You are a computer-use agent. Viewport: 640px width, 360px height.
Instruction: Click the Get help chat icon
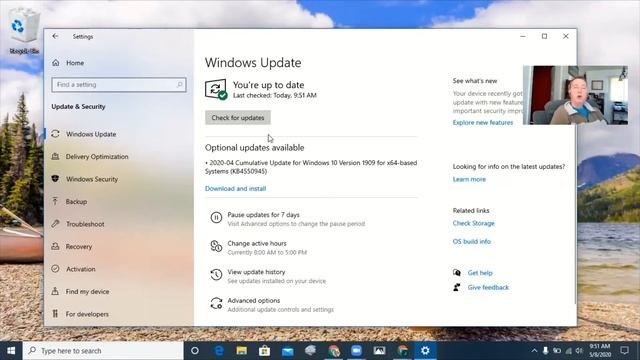457,273
